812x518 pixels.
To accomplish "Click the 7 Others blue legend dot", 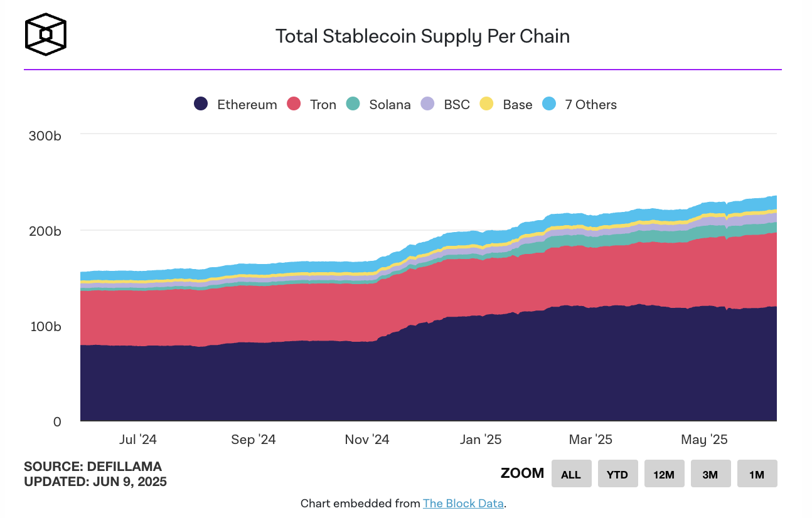I will pyautogui.click(x=549, y=105).
